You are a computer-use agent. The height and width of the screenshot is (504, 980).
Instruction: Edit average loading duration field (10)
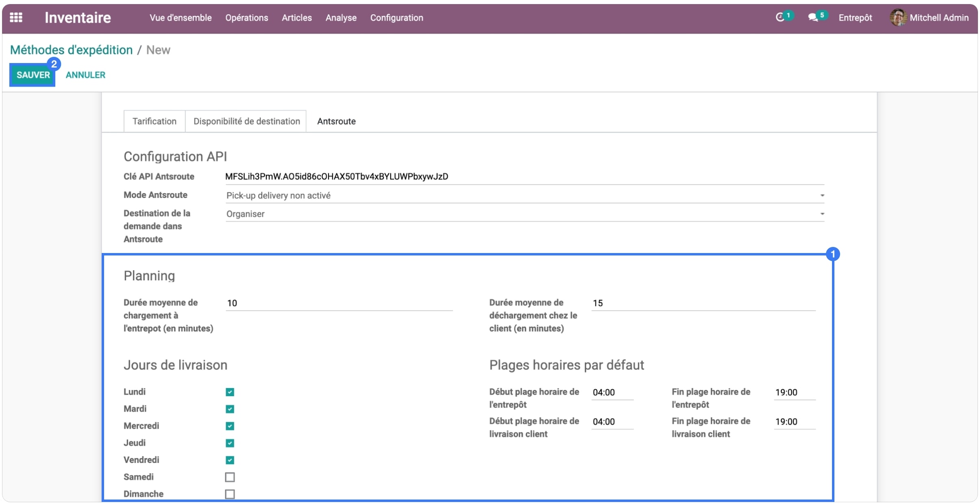339,303
